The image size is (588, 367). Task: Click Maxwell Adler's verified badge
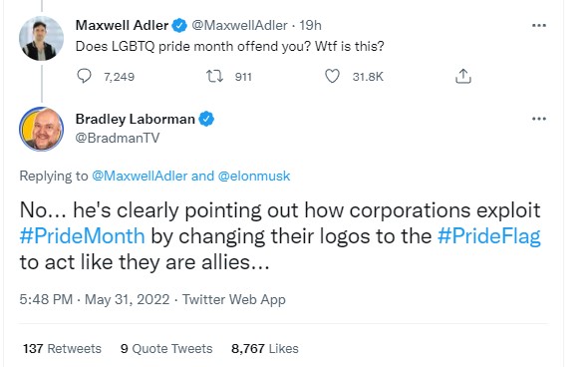[x=179, y=26]
